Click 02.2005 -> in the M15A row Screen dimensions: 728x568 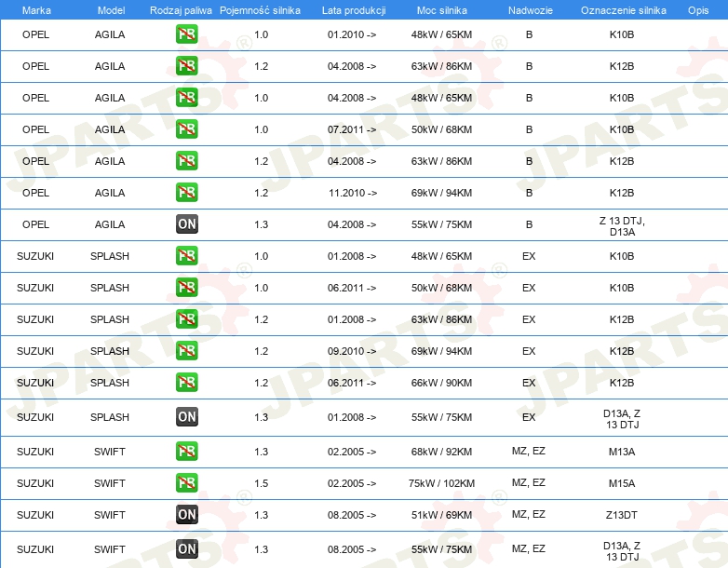pyautogui.click(x=352, y=483)
